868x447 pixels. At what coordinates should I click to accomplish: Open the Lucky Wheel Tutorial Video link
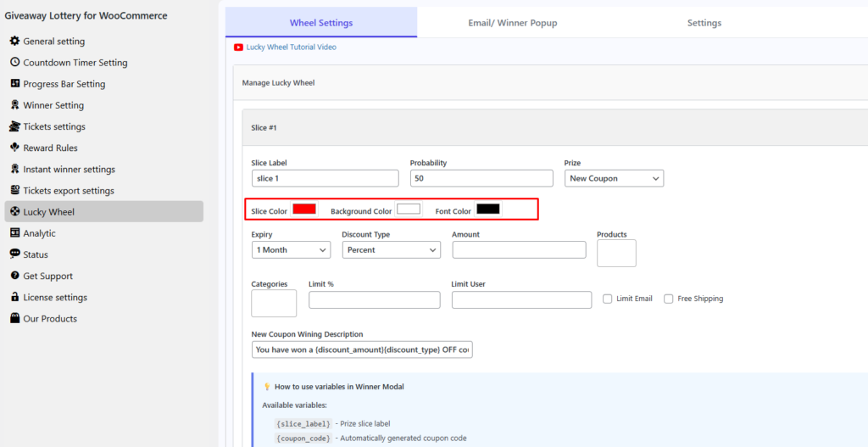(x=291, y=47)
